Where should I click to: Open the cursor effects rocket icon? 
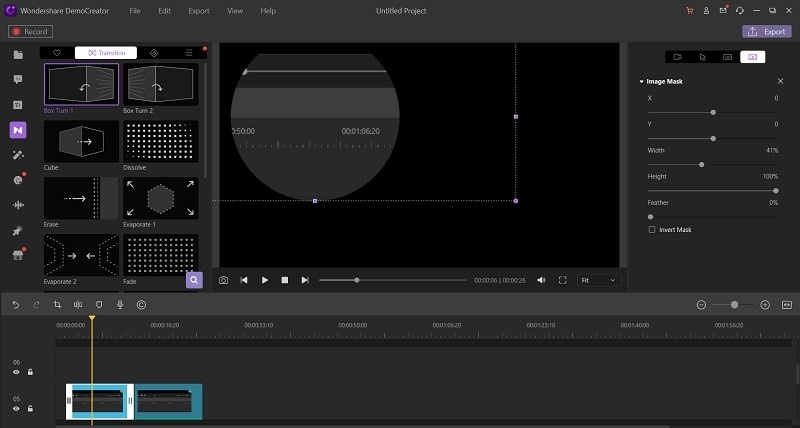pyautogui.click(x=18, y=231)
